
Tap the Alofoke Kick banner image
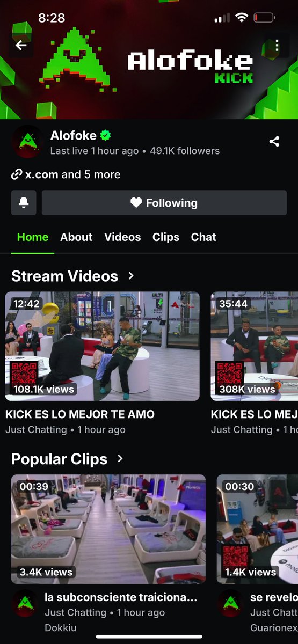(x=149, y=59)
